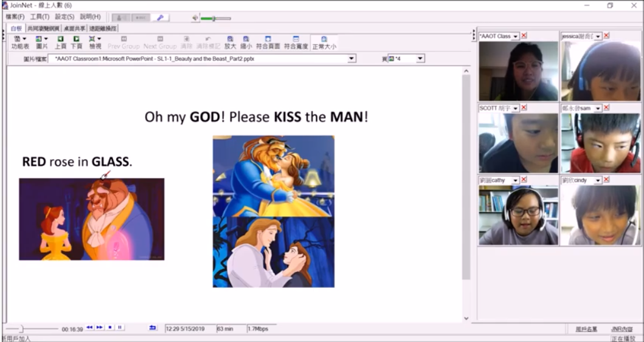Click scroll-up arrow of whiteboard scrollbar
This screenshot has width=644, height=342.
[466, 71]
